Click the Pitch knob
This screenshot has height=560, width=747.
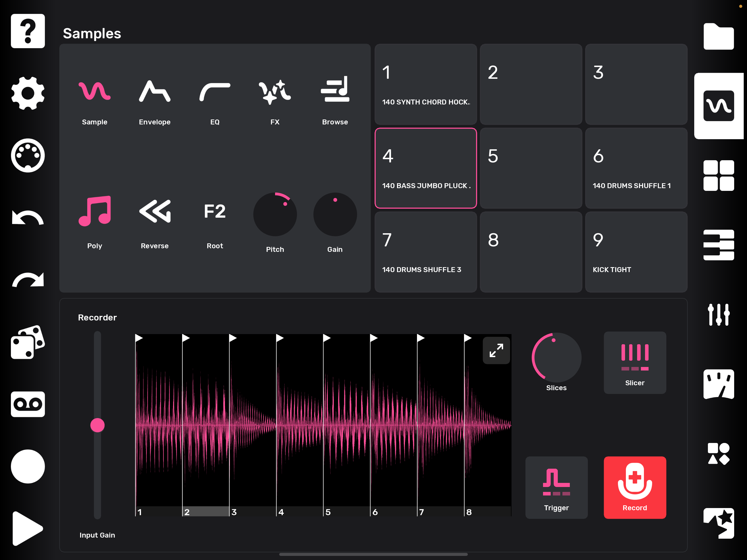click(x=275, y=214)
